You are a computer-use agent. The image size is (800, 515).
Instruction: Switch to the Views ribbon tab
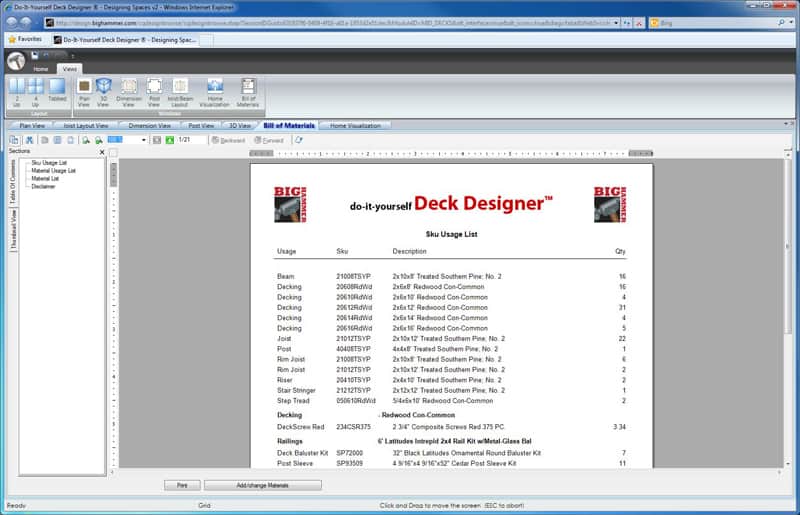69,69
